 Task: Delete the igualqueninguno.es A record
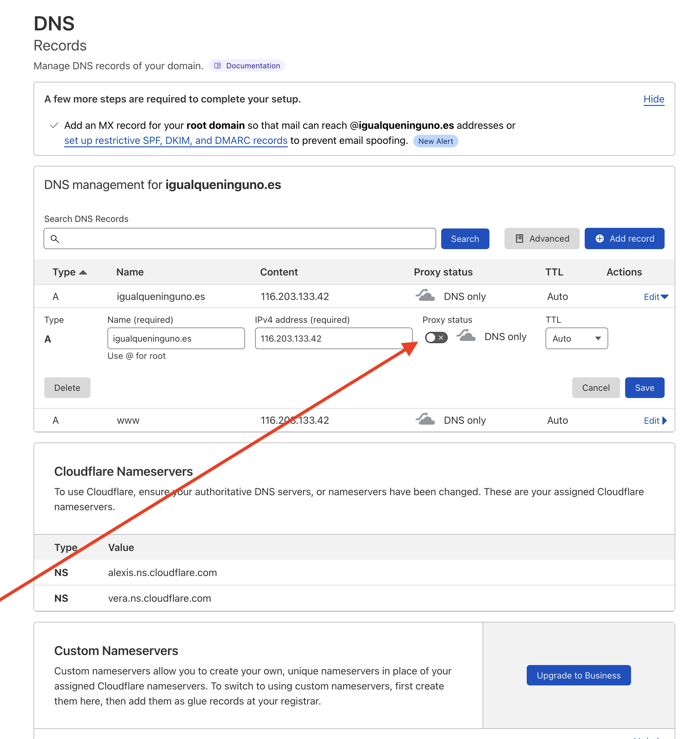pos(67,388)
